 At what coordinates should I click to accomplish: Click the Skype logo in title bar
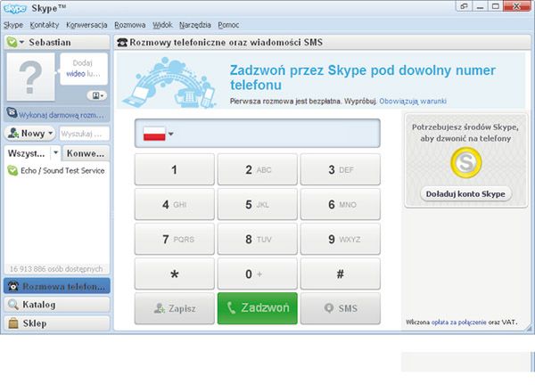point(15,9)
